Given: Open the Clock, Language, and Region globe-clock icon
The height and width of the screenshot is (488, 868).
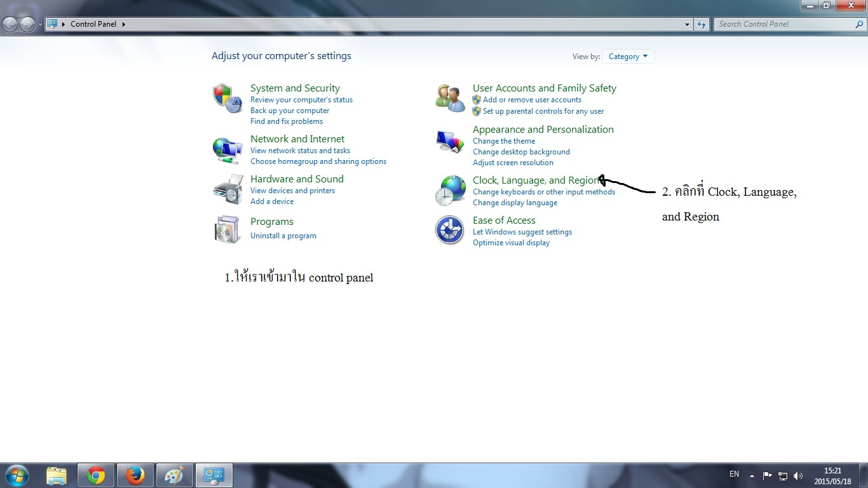Looking at the screenshot, I should tap(450, 191).
